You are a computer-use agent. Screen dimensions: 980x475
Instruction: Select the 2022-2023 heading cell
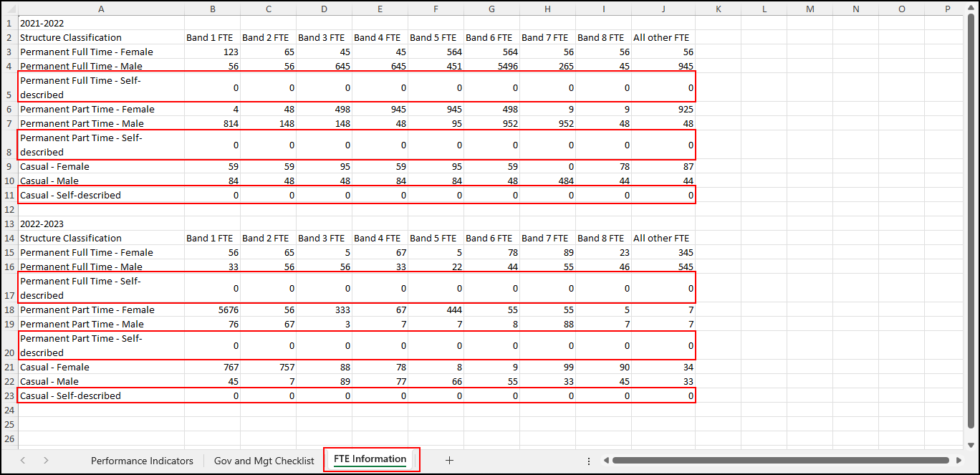pyautogui.click(x=100, y=224)
